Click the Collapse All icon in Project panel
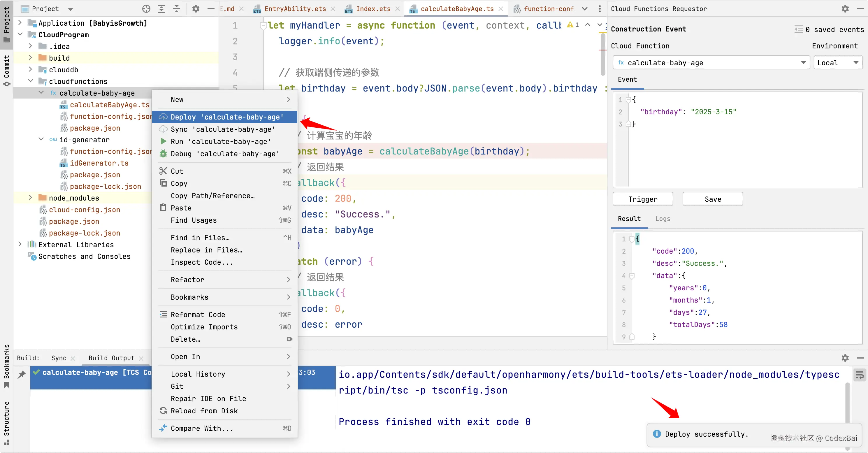 tap(177, 9)
